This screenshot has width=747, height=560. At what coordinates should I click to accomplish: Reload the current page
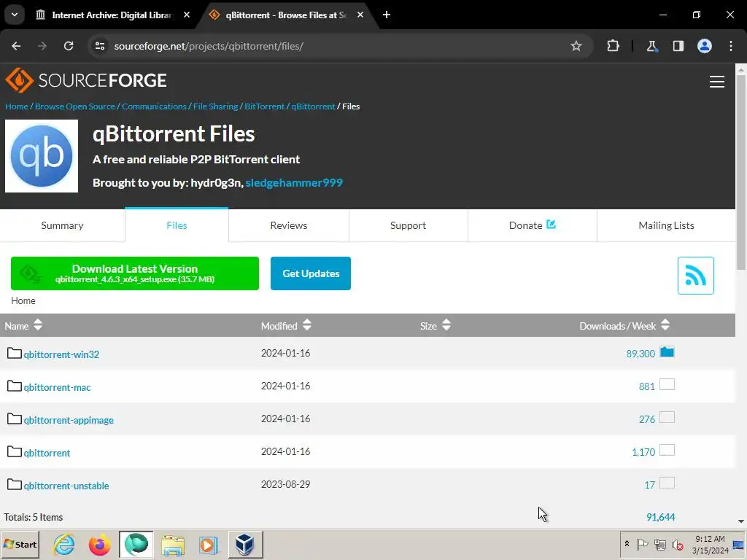69,46
